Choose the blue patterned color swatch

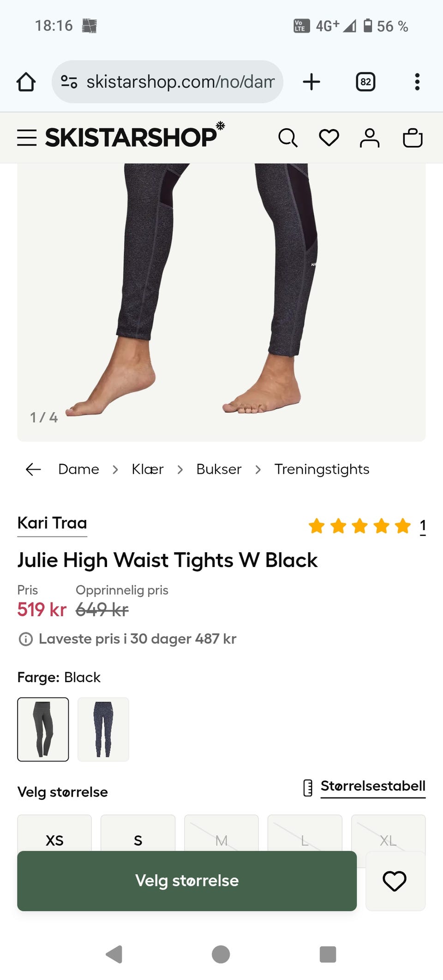103,729
